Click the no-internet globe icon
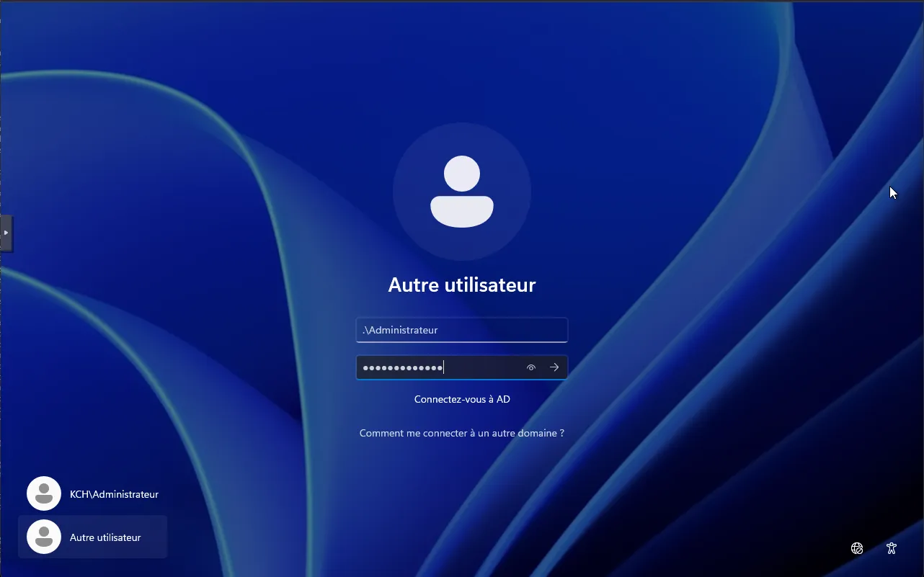924x577 pixels. [x=857, y=548]
